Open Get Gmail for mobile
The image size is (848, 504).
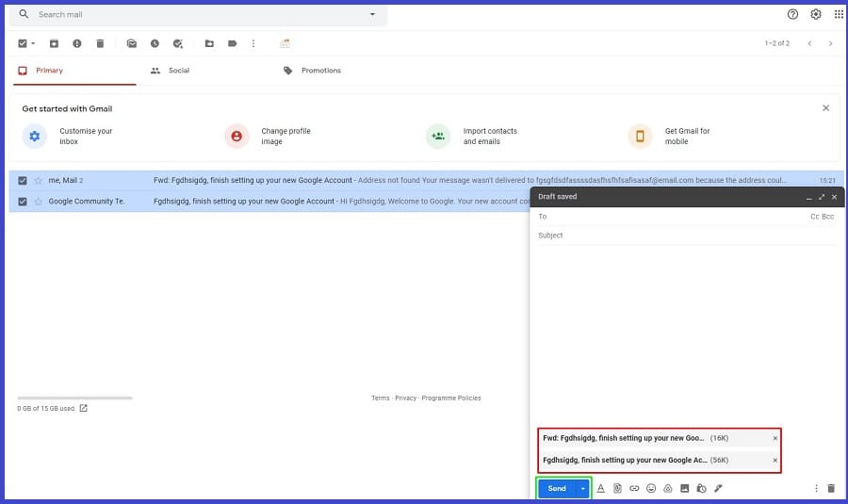669,137
